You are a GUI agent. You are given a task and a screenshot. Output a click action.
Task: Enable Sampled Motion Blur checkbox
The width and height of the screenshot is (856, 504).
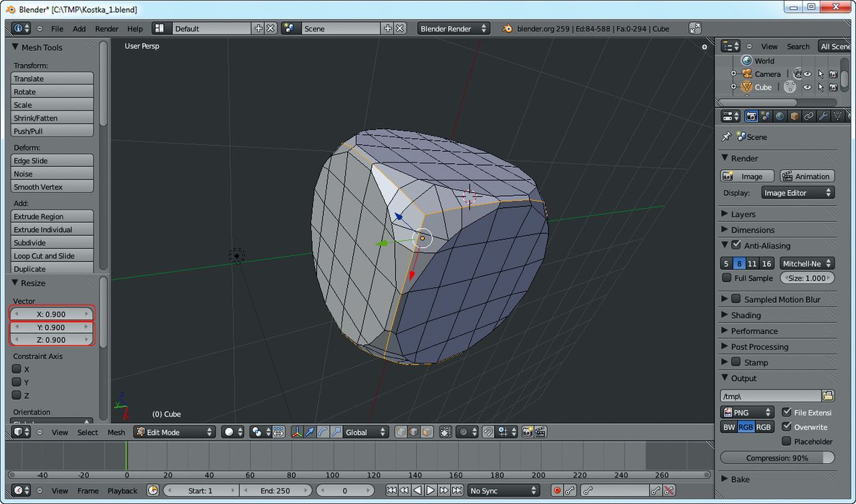[736, 299]
